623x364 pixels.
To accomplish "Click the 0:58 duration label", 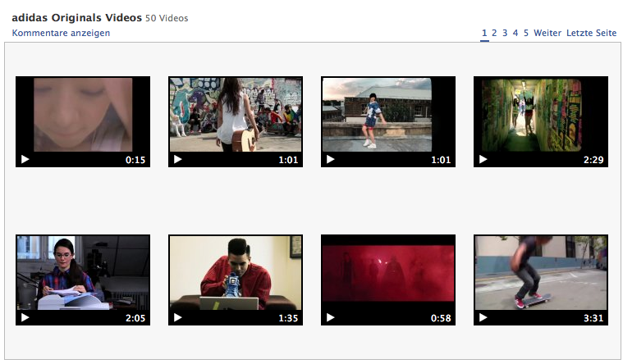I will 441,318.
